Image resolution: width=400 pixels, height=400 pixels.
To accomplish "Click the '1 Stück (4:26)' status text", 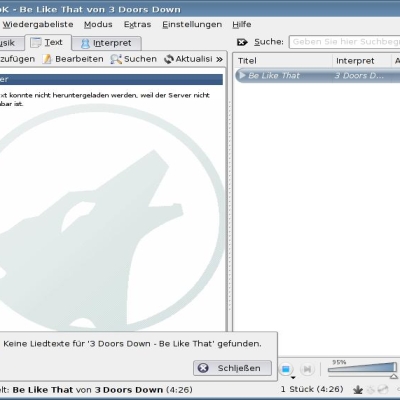I will point(312,389).
